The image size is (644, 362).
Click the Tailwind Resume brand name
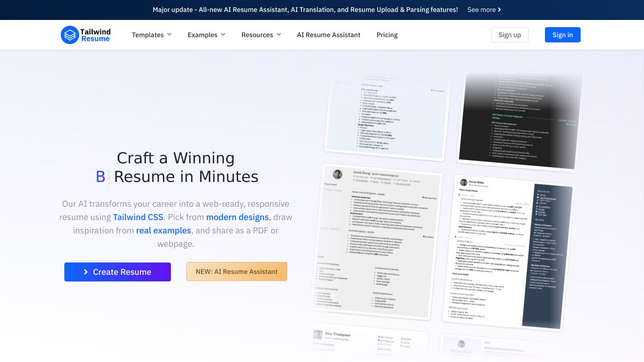[95, 35]
